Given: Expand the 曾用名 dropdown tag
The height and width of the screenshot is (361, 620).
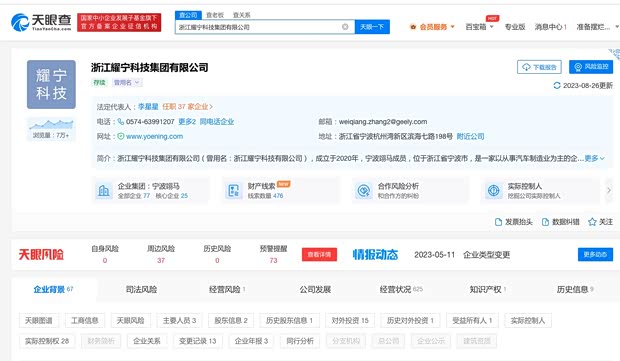Looking at the screenshot, I should [127, 83].
